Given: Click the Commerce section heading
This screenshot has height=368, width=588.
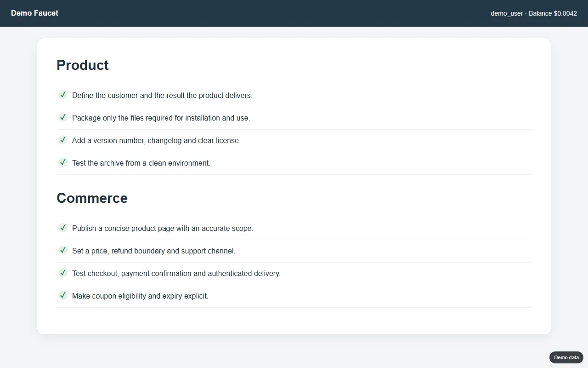Looking at the screenshot, I should [x=92, y=198].
